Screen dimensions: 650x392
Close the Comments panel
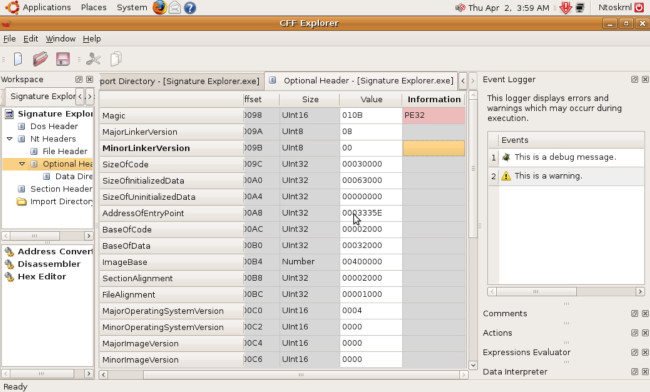645,313
